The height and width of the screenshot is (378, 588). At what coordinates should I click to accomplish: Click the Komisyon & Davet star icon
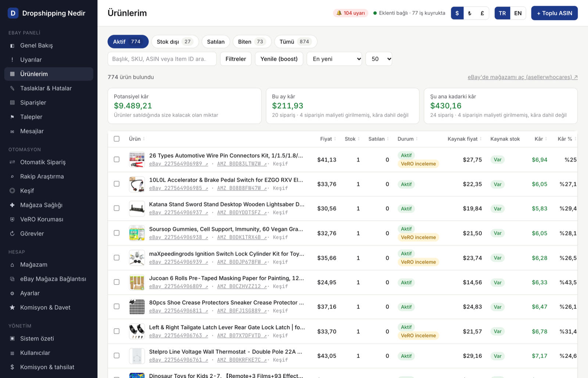click(12, 307)
